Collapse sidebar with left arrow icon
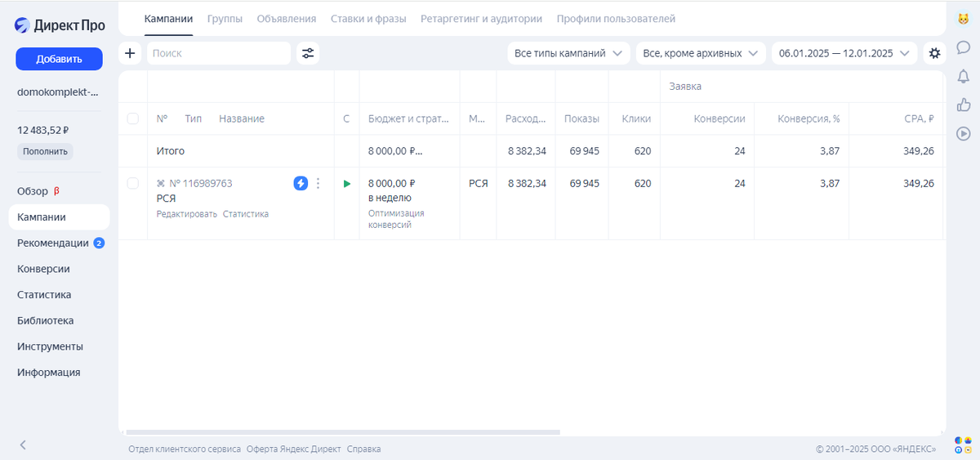 click(x=23, y=445)
